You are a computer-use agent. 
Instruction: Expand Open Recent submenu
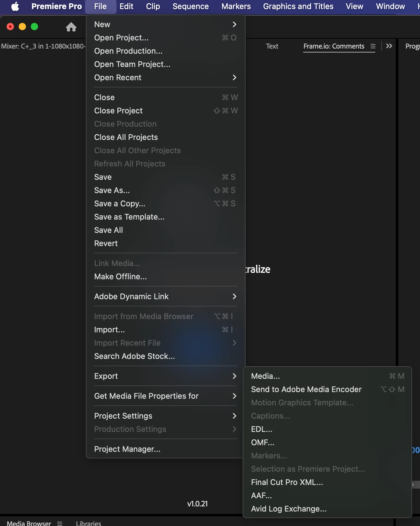coord(165,78)
